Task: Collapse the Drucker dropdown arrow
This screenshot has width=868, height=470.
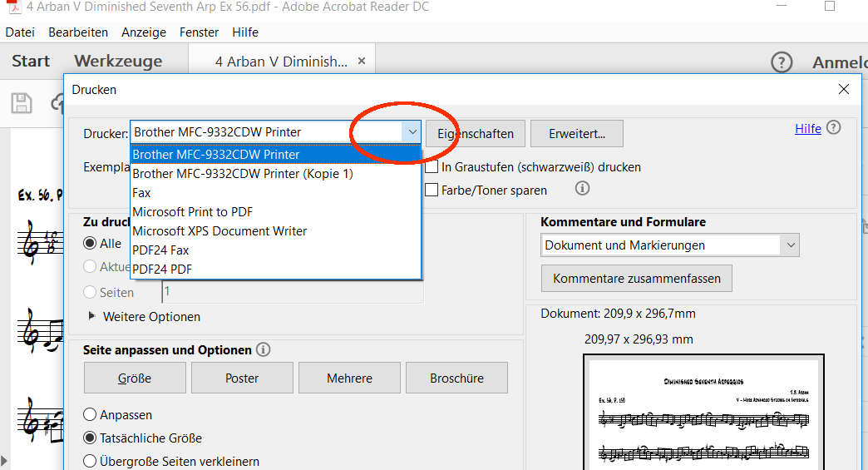Action: click(412, 132)
